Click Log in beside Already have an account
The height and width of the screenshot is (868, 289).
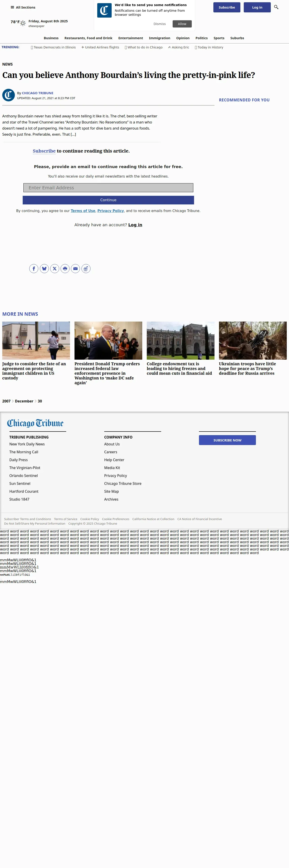[x=135, y=225]
